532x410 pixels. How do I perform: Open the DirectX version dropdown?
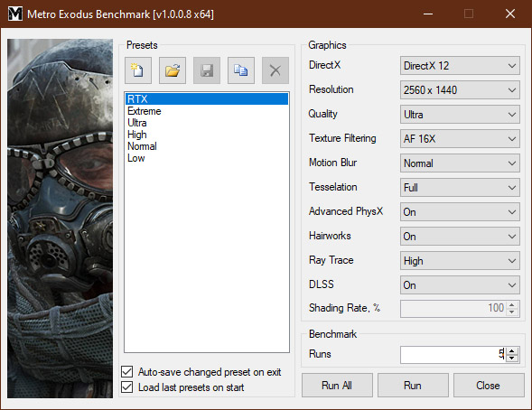[x=460, y=65]
